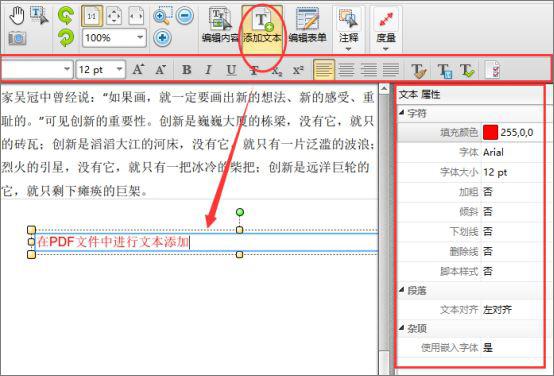This screenshot has height=376, width=554.
Task: Click the T with brush text style icon
Action: tap(419, 70)
